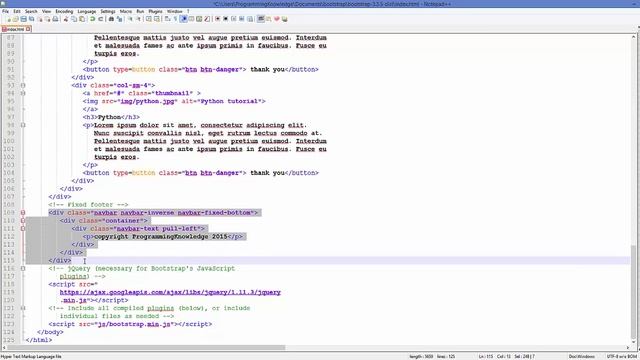Close the index.html tab with its X
Image resolution: width=640 pixels, height=360 pixels.
(x=28, y=29)
